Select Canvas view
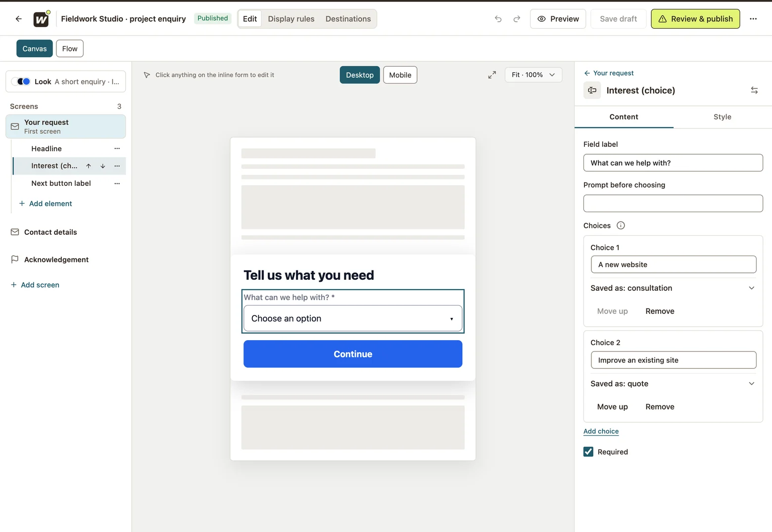Viewport: 772px width, 532px height. tap(35, 48)
